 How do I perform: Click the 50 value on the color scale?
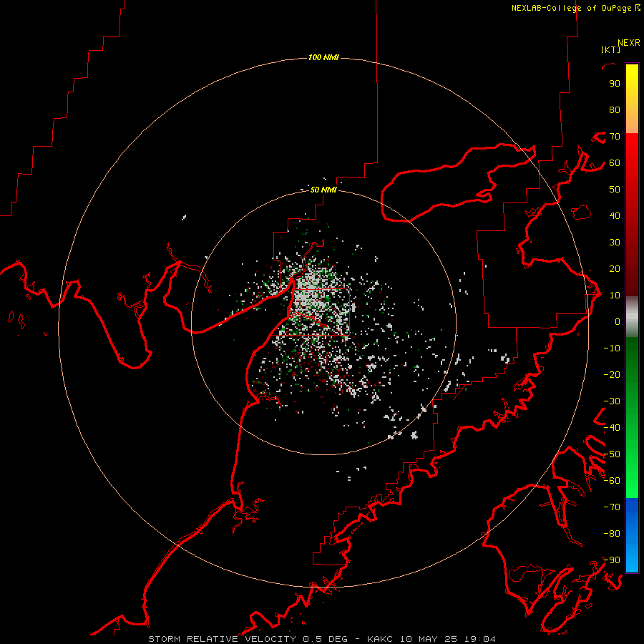[x=615, y=190]
